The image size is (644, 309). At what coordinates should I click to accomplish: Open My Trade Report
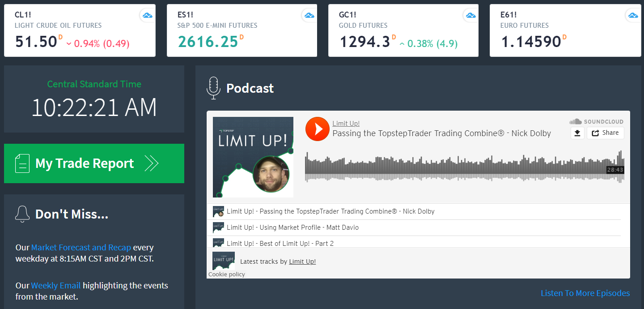click(x=94, y=163)
